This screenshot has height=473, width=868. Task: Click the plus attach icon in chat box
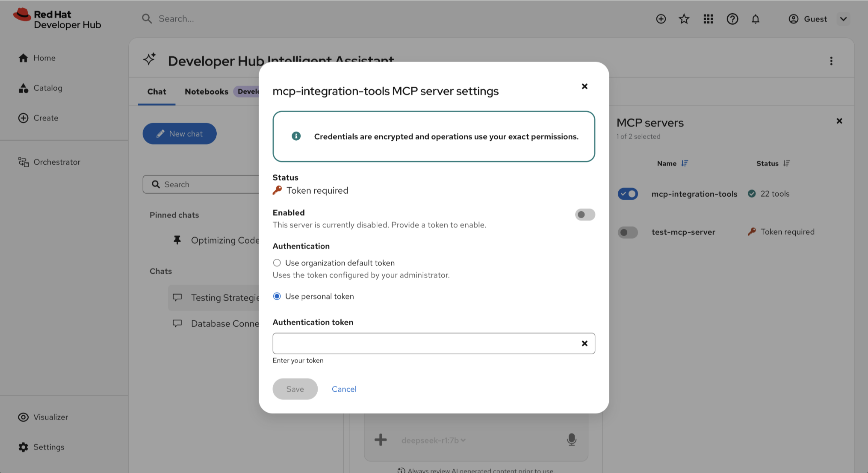[x=381, y=440]
